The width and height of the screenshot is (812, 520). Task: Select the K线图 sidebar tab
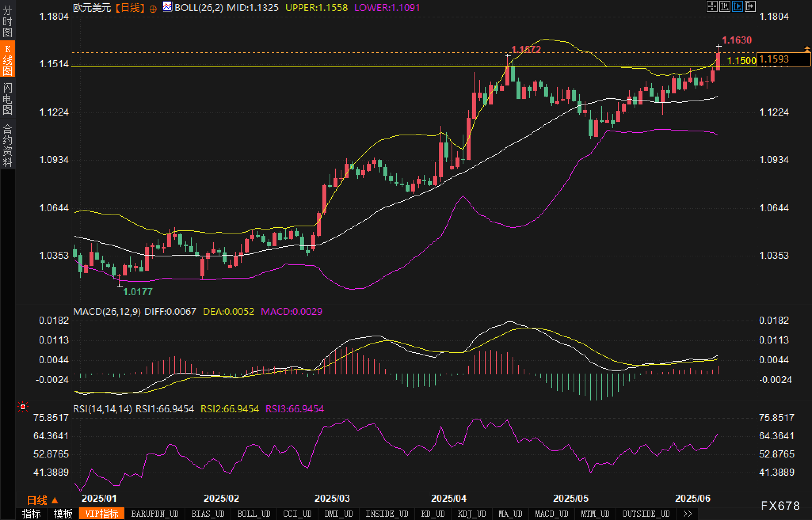click(8, 59)
